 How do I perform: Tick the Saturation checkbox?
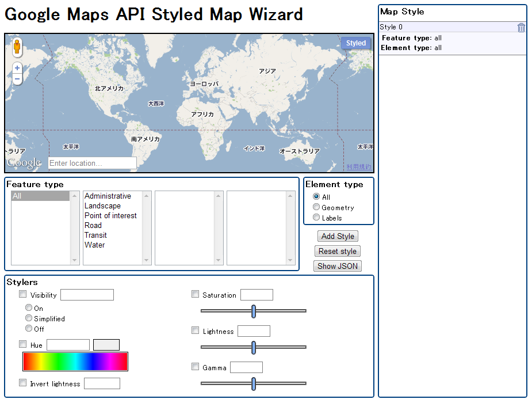tap(195, 294)
